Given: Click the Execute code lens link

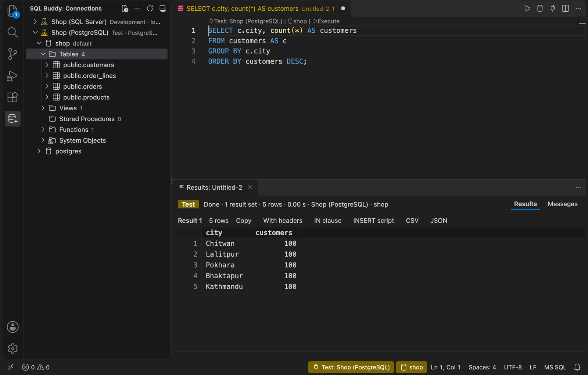Looking at the screenshot, I should (x=326, y=21).
